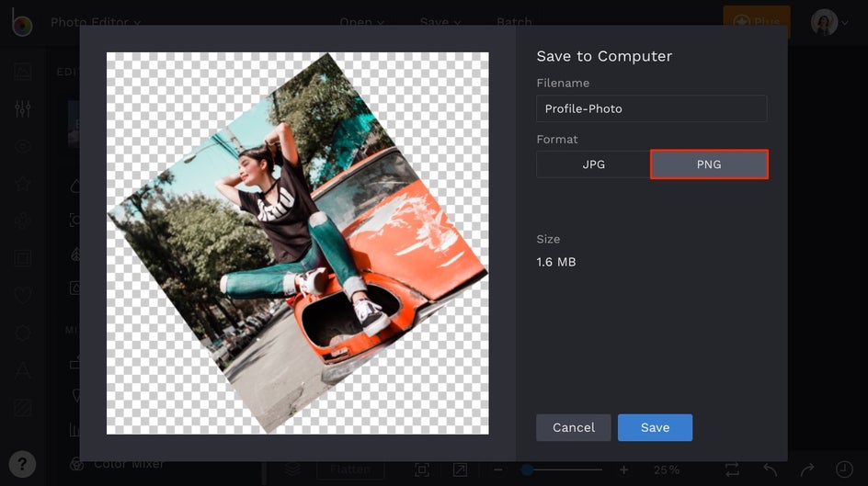Click the Save to Computer heading

pyautogui.click(x=604, y=56)
